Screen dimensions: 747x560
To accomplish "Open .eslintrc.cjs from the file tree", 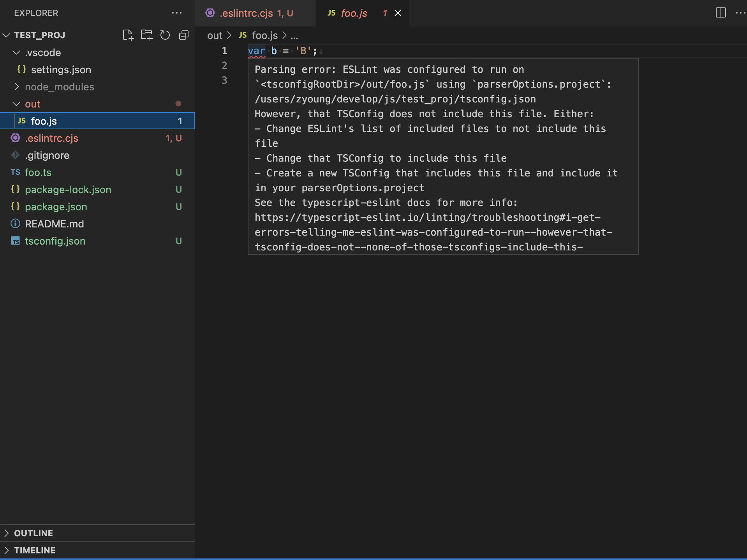I will (97, 138).
